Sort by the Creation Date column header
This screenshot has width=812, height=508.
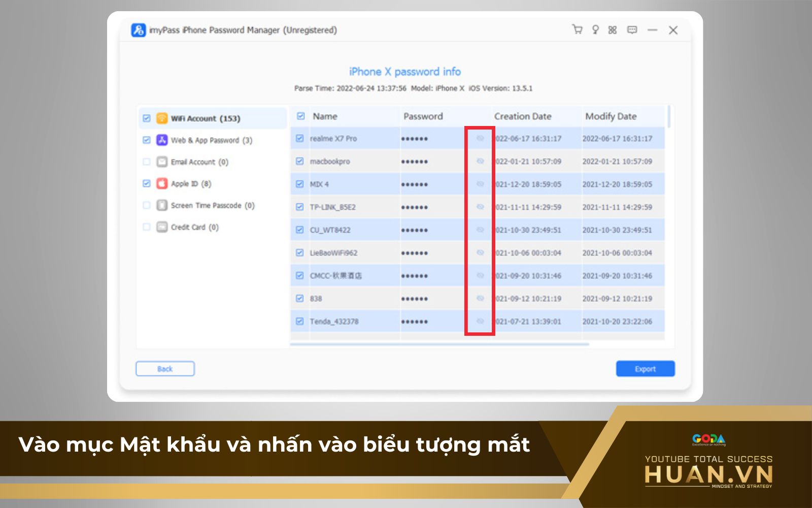tap(523, 116)
